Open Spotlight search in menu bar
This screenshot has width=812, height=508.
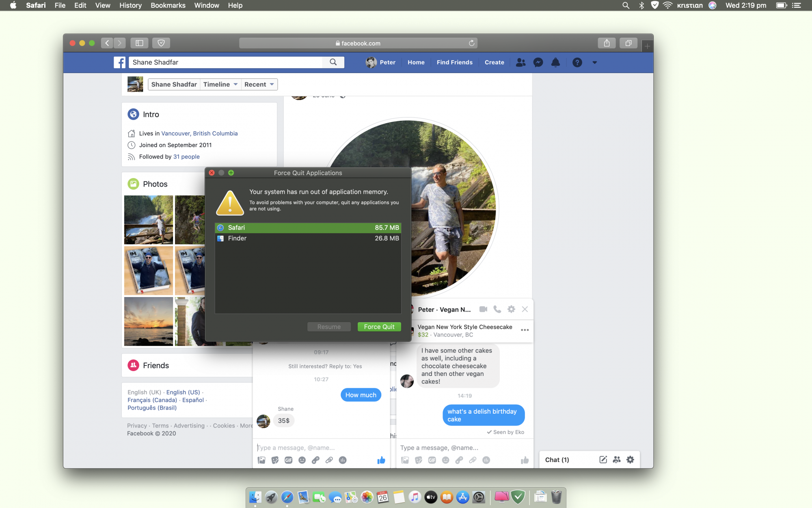tap(626, 5)
